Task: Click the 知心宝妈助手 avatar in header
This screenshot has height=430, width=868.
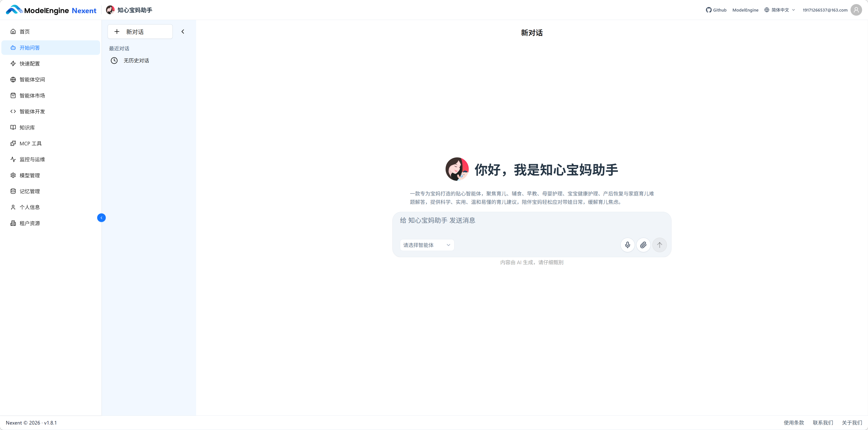Action: [110, 10]
